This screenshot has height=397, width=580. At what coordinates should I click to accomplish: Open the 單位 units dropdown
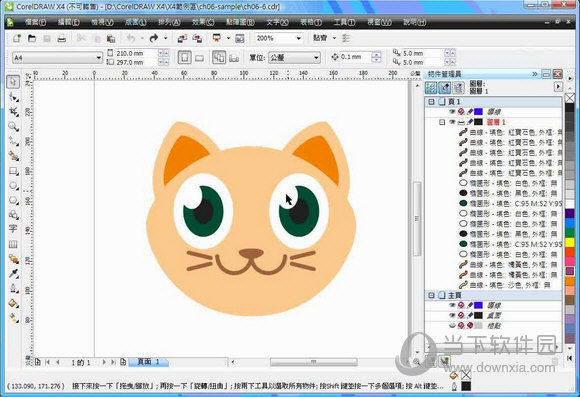pyautogui.click(x=316, y=58)
